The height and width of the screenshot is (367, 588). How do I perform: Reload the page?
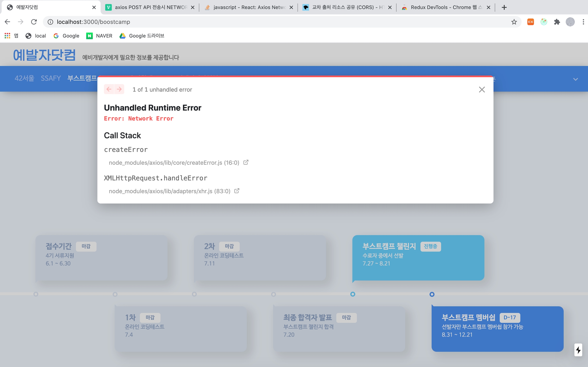pyautogui.click(x=34, y=22)
